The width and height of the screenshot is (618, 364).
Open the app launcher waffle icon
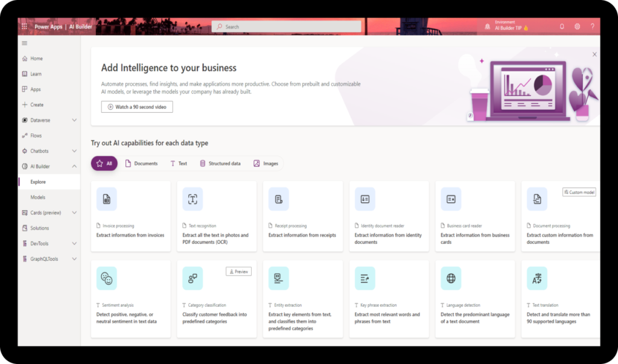25,27
